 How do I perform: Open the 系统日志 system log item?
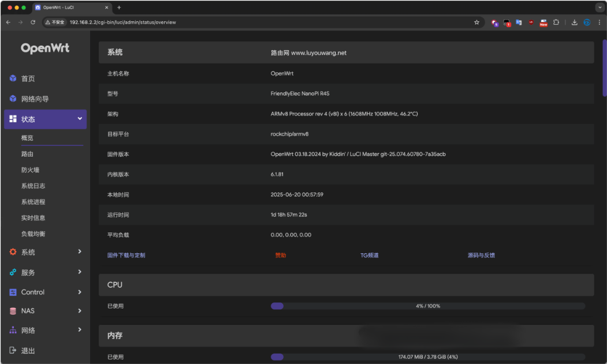tap(33, 186)
